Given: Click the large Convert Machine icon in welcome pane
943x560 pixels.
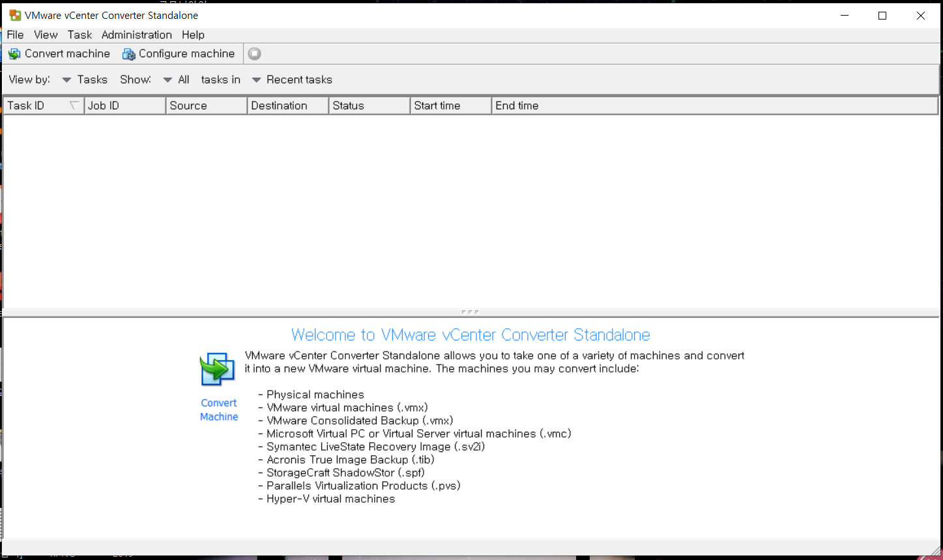Looking at the screenshot, I should click(217, 369).
